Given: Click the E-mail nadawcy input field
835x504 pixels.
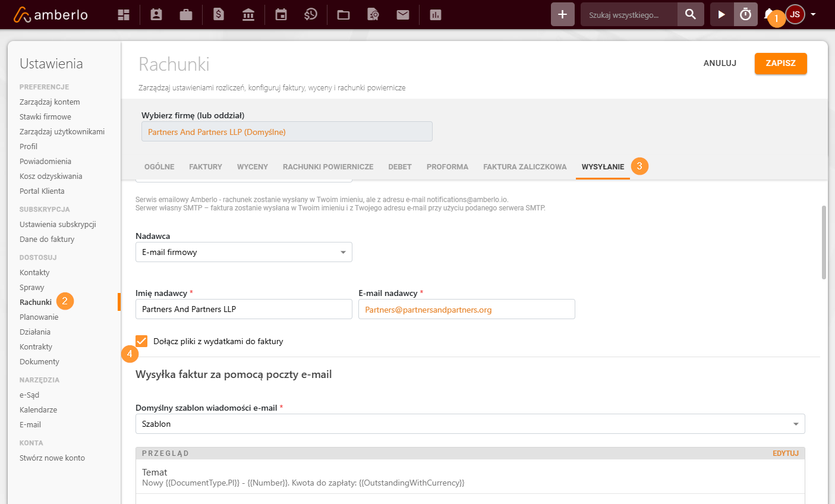Looking at the screenshot, I should click(467, 310).
